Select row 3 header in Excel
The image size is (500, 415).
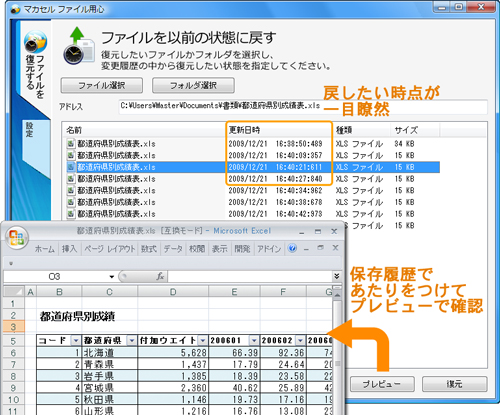pyautogui.click(x=13, y=327)
